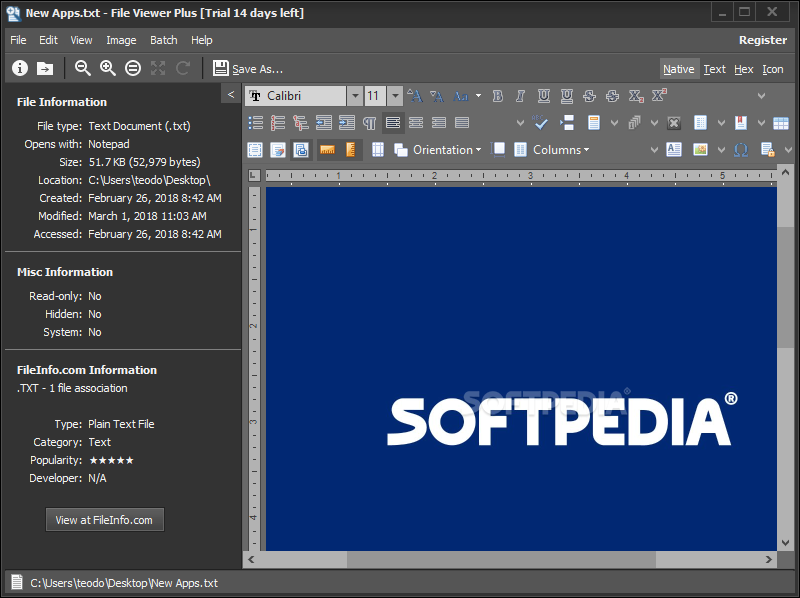Open the Image menu

(120, 40)
